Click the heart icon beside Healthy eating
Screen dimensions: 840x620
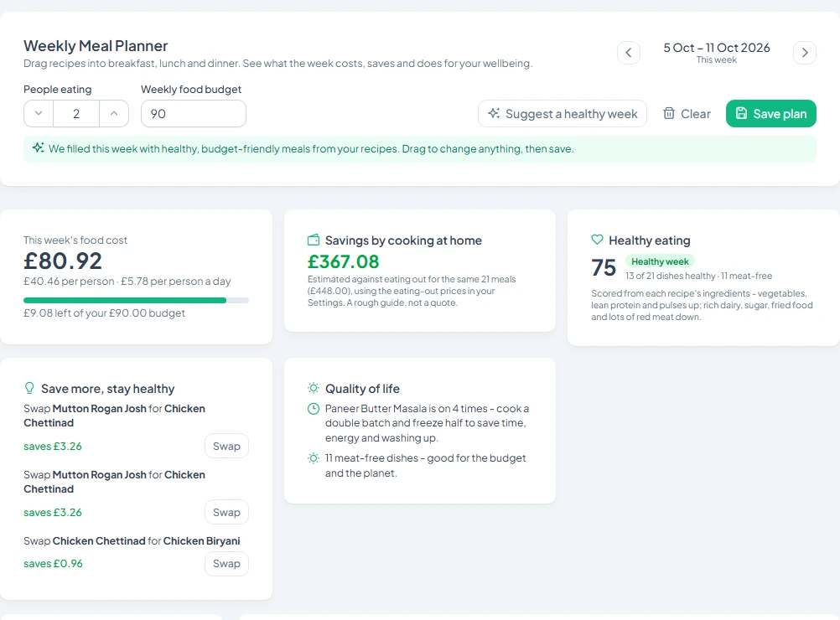coord(598,240)
